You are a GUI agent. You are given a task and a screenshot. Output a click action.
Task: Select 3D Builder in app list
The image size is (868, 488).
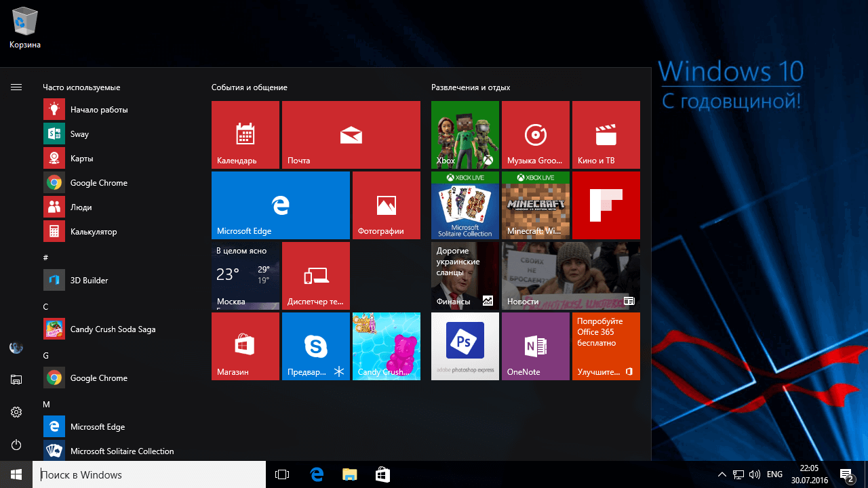point(88,281)
